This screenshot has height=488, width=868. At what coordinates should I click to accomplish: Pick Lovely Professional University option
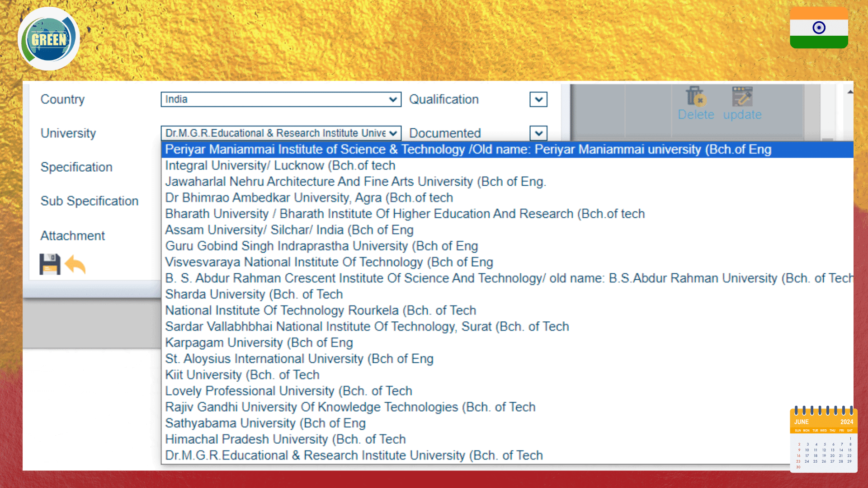pyautogui.click(x=288, y=391)
